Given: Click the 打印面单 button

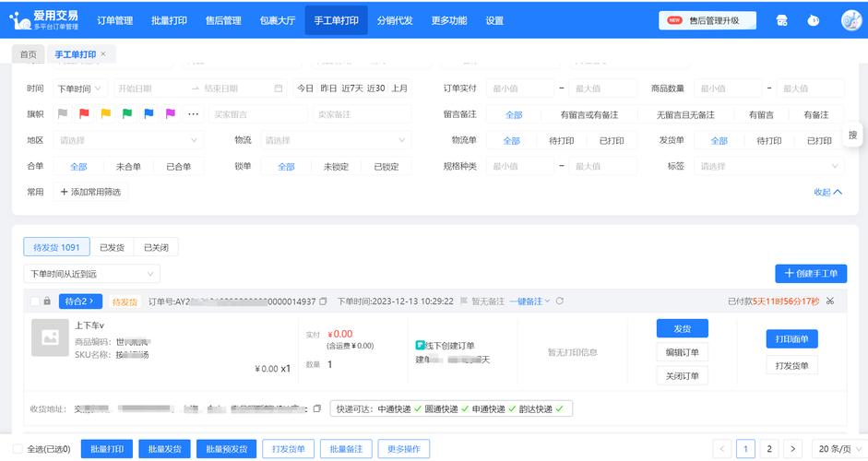Looking at the screenshot, I should (791, 338).
